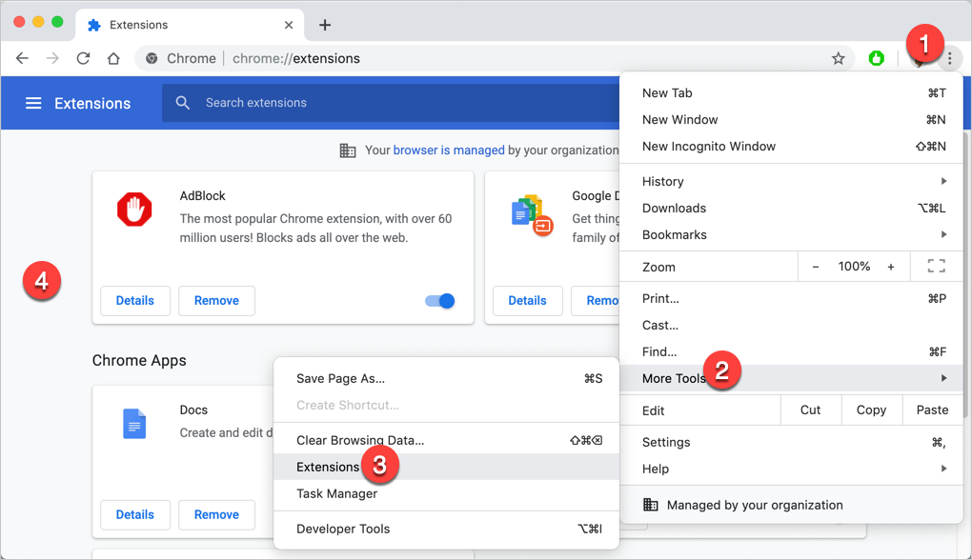Screen dimensions: 972x560
Task: Open Downloads from the menu
Action: pyautogui.click(x=791, y=209)
